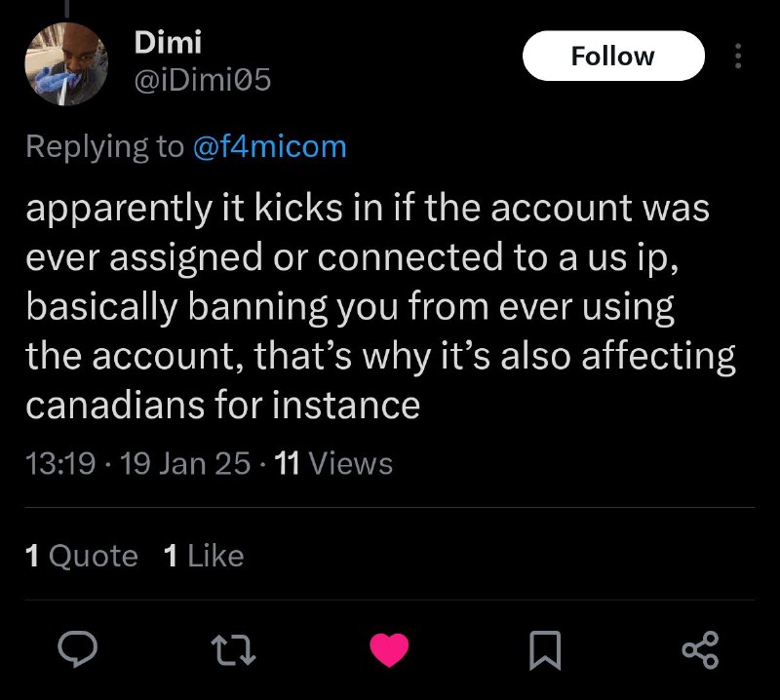The width and height of the screenshot is (780, 700).
Task: Follow the Dimi account
Action: coord(613,56)
